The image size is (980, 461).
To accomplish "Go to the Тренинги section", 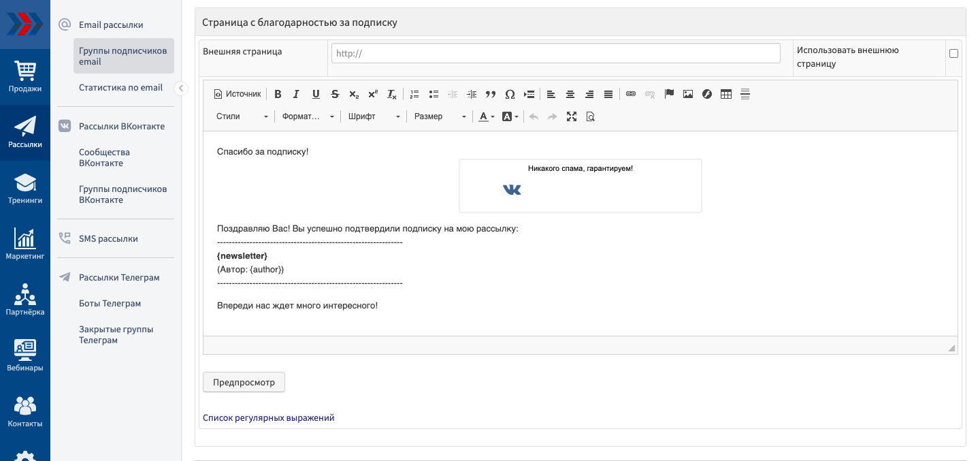I will pyautogui.click(x=25, y=189).
